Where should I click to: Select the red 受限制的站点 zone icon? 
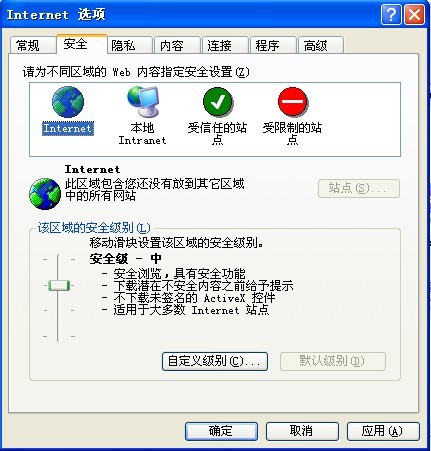(x=292, y=102)
